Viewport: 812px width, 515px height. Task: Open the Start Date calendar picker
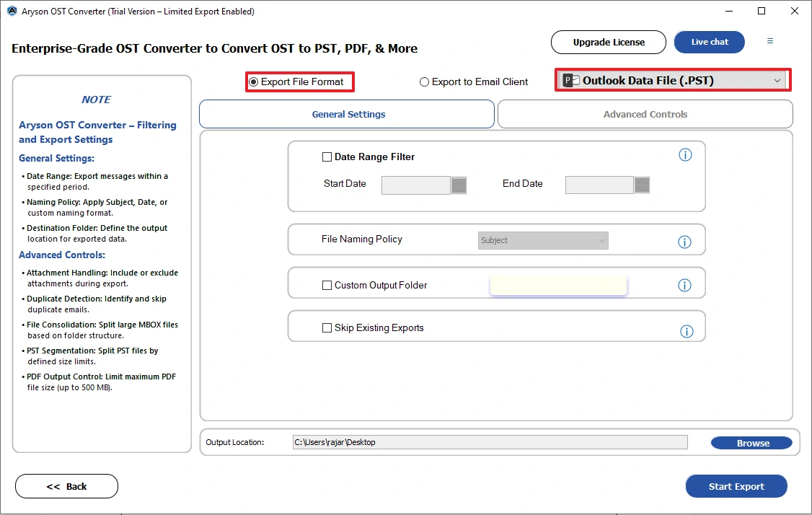click(459, 185)
